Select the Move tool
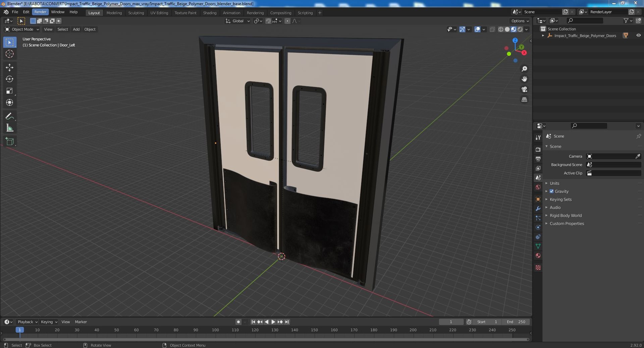644x348 pixels. click(9, 67)
